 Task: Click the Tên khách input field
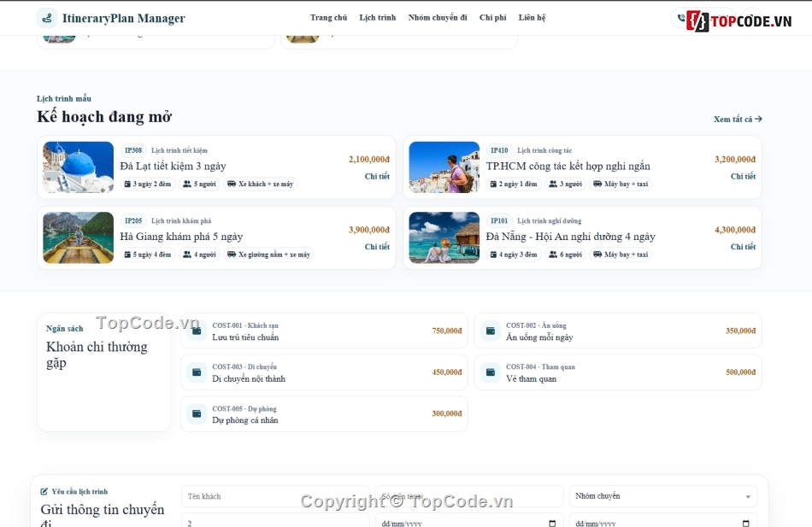[275, 496]
